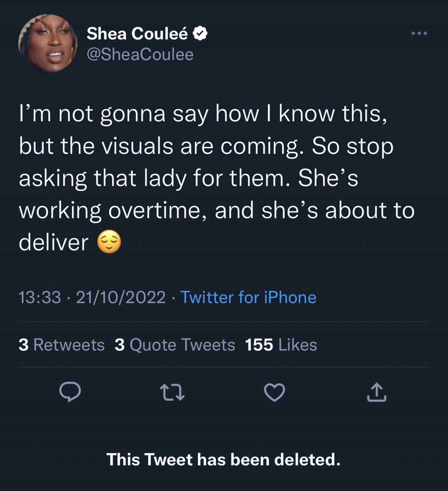View the 3 Retweets list
Image resolution: width=448 pixels, height=491 pixels.
(x=61, y=345)
